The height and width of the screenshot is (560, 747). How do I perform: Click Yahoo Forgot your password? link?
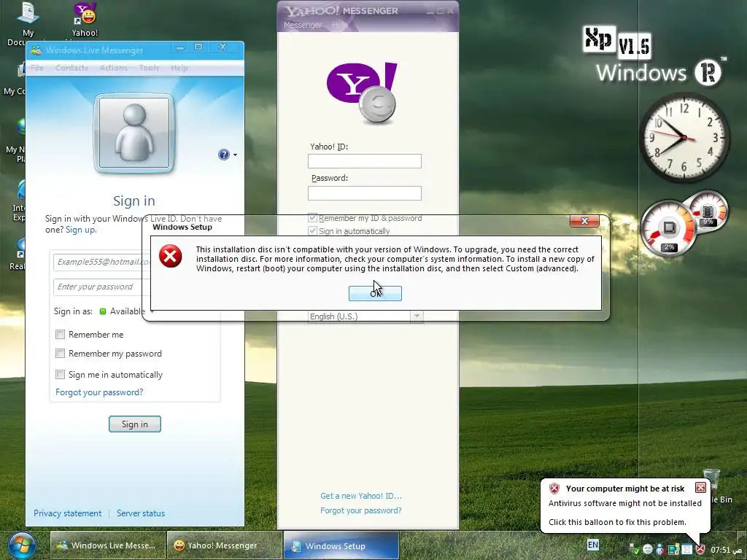(x=360, y=510)
